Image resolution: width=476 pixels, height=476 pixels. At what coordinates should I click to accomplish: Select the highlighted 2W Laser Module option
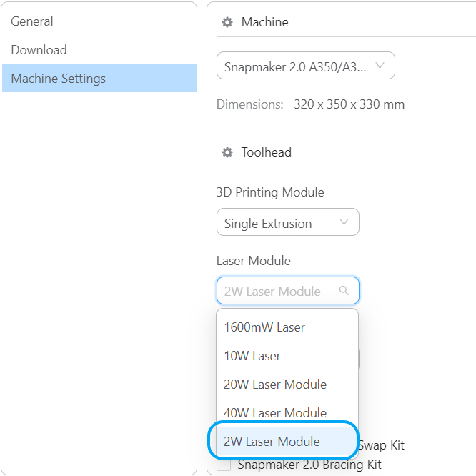tap(272, 442)
